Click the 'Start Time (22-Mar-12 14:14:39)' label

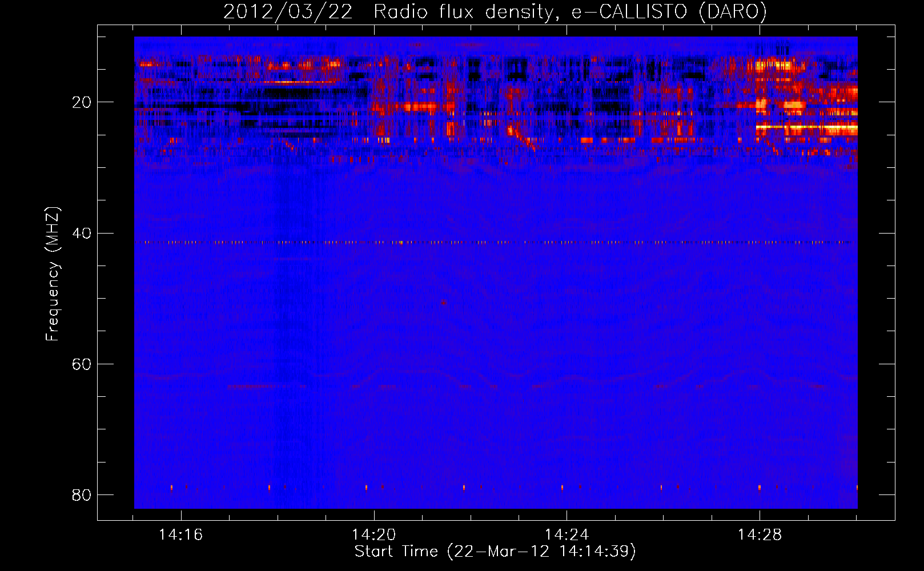(495, 552)
